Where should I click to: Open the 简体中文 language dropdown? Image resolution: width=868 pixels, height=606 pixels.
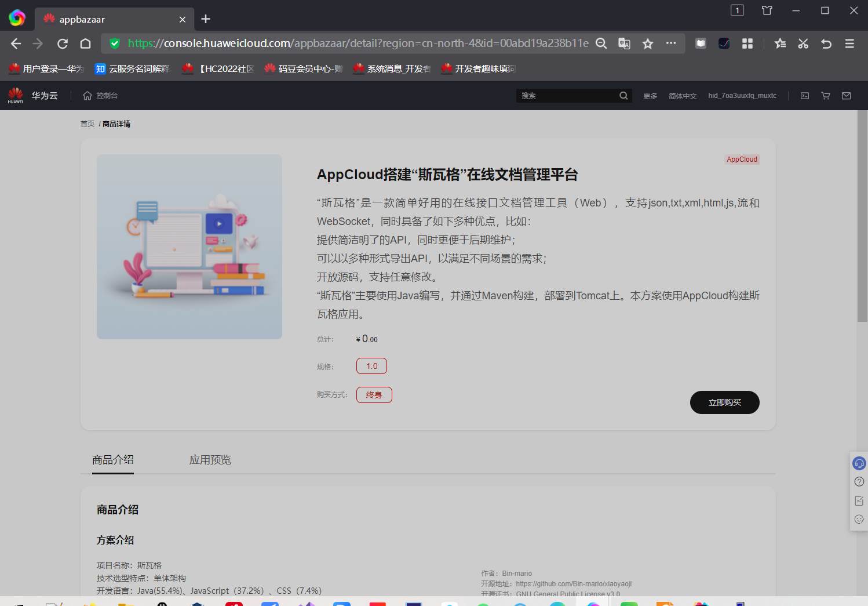tap(683, 96)
